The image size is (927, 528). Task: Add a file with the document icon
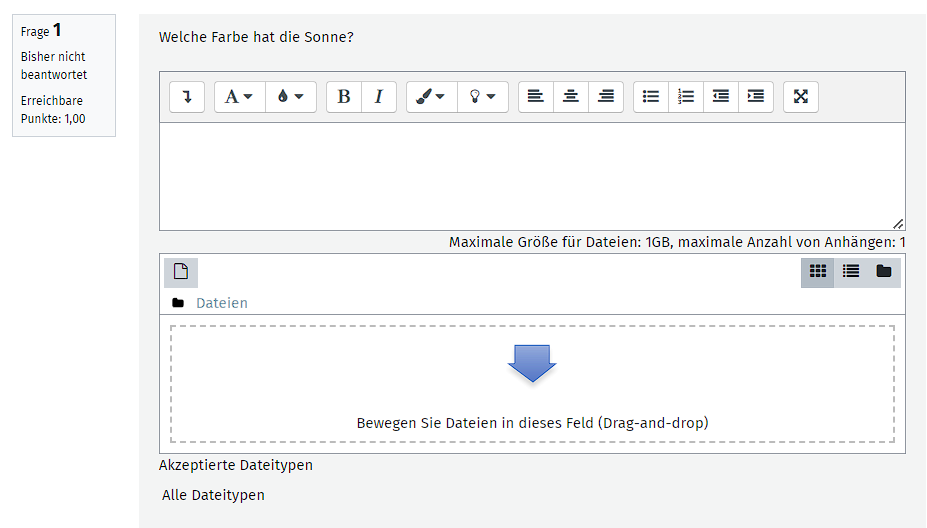(181, 272)
